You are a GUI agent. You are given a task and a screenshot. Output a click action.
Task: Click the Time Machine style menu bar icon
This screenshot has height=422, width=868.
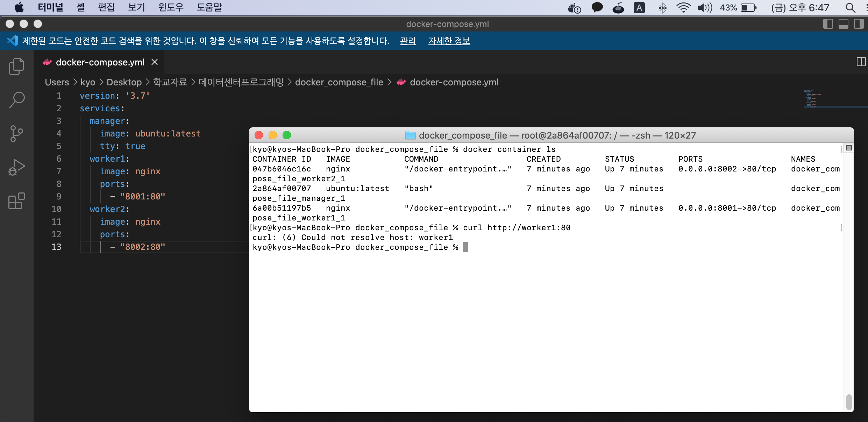(618, 7)
